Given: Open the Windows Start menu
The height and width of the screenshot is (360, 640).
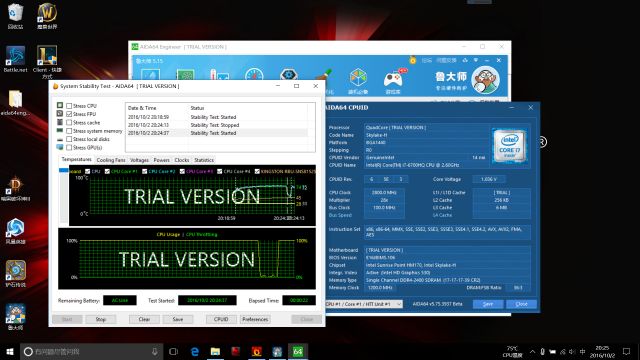Looking at the screenshot, I should point(10,351).
